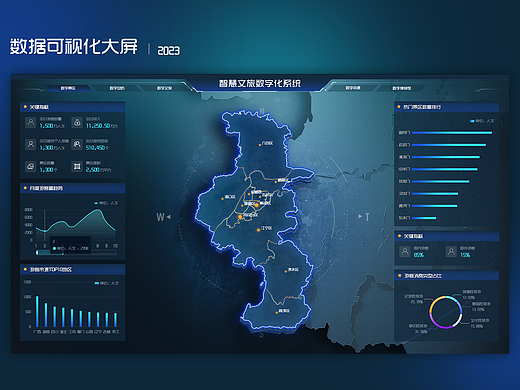This screenshot has width=520, height=390.
Task: Click the 85% value
Action: (x=418, y=255)
